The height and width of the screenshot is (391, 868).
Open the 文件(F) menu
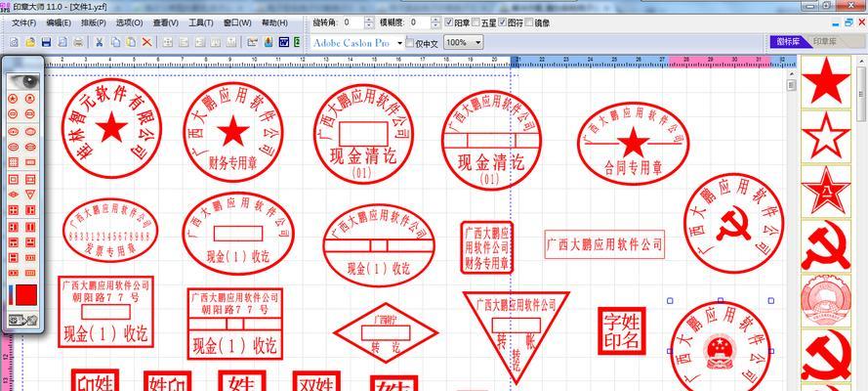(x=24, y=22)
